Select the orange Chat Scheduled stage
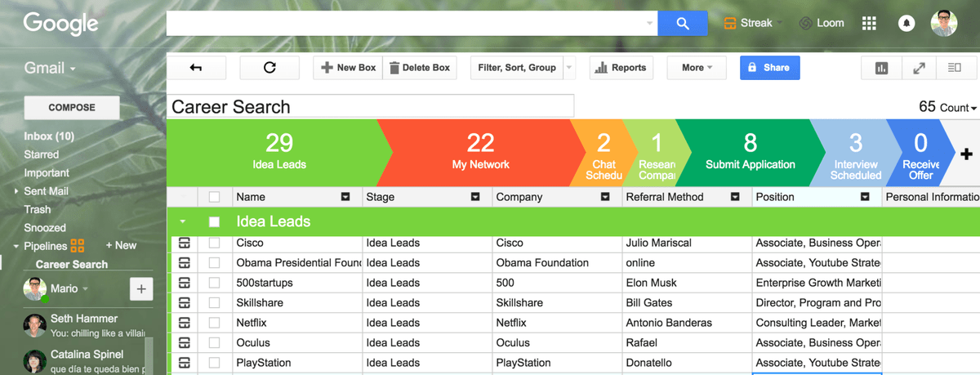Screen dimensions: 980x375 pyautogui.click(x=604, y=153)
